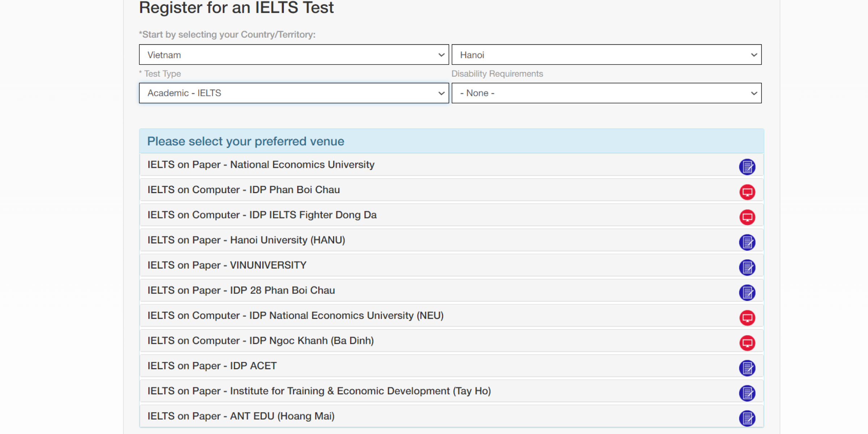This screenshot has height=434, width=868.
Task: Click computer icon for IDP National Economics University (NEU)
Action: (x=747, y=318)
